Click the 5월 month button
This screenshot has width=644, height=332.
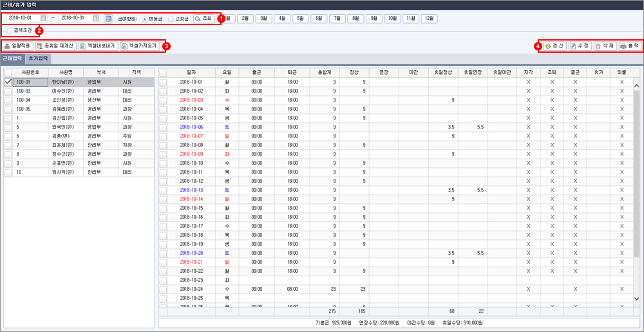click(300, 19)
